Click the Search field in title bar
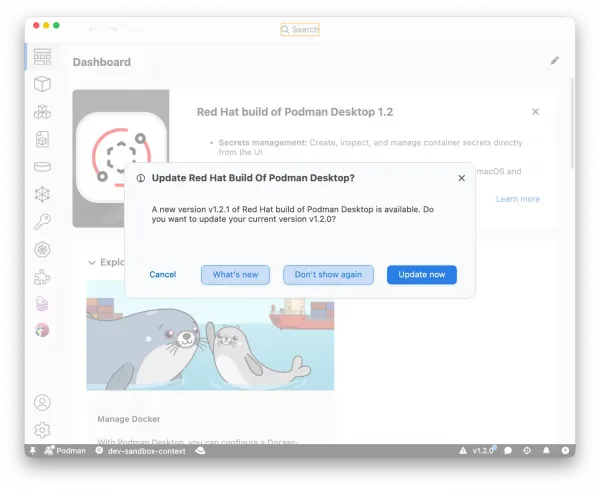This screenshot has height=490, width=600. point(300,29)
